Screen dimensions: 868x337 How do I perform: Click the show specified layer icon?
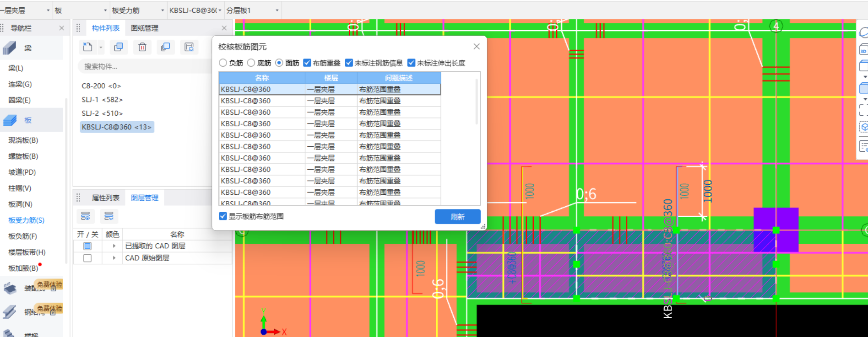tap(85, 216)
